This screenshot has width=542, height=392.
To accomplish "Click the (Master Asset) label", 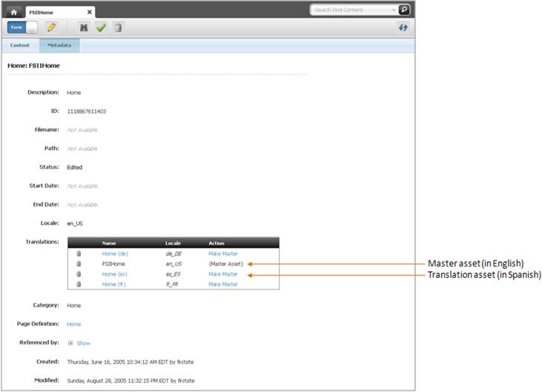I will [x=226, y=264].
